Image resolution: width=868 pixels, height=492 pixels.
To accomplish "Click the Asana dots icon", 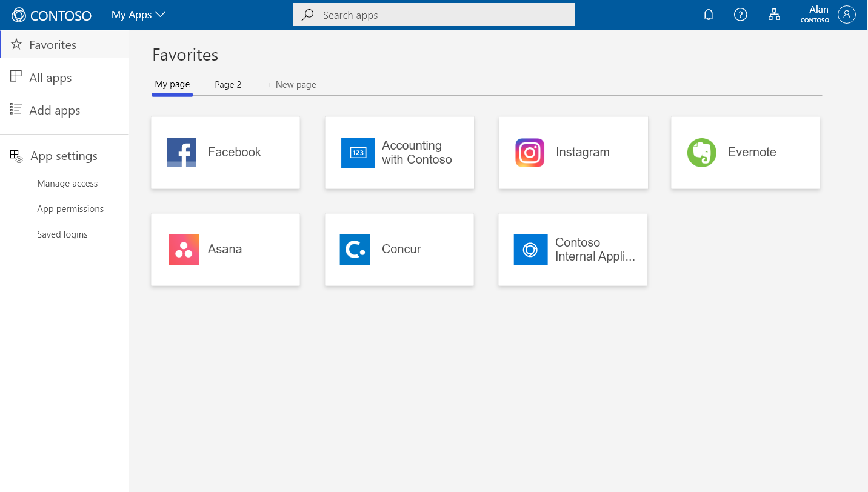I will [184, 250].
